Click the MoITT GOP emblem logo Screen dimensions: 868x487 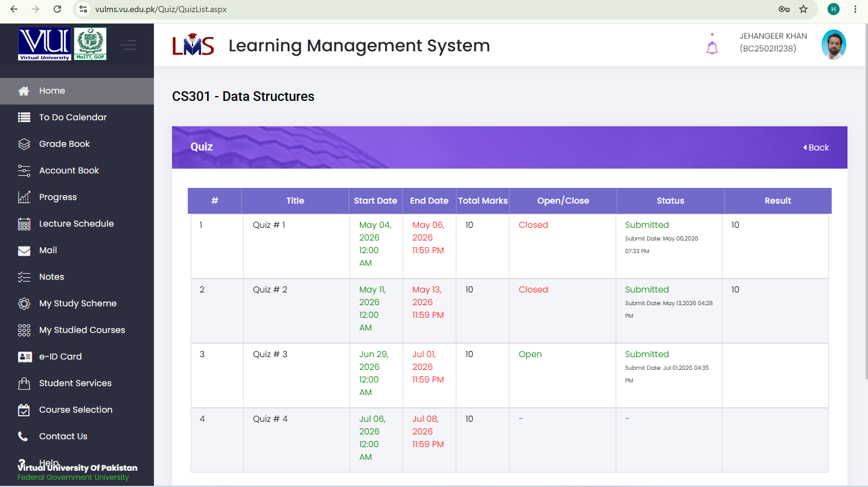pyautogui.click(x=90, y=44)
